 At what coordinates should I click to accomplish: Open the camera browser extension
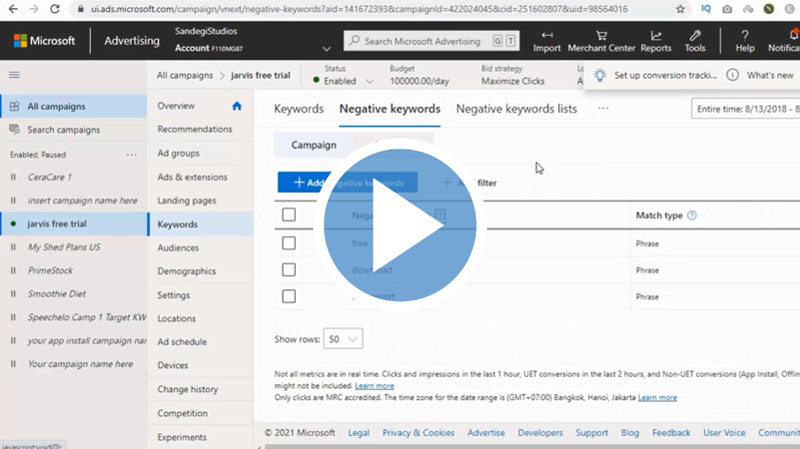727,9
